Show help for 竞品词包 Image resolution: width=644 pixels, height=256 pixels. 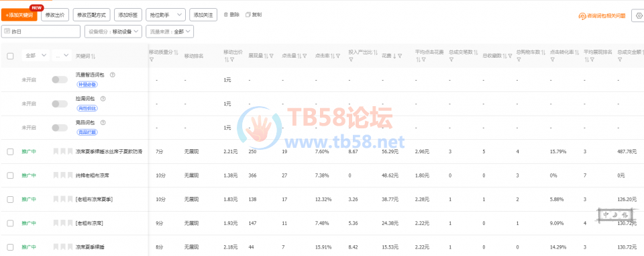(103, 122)
